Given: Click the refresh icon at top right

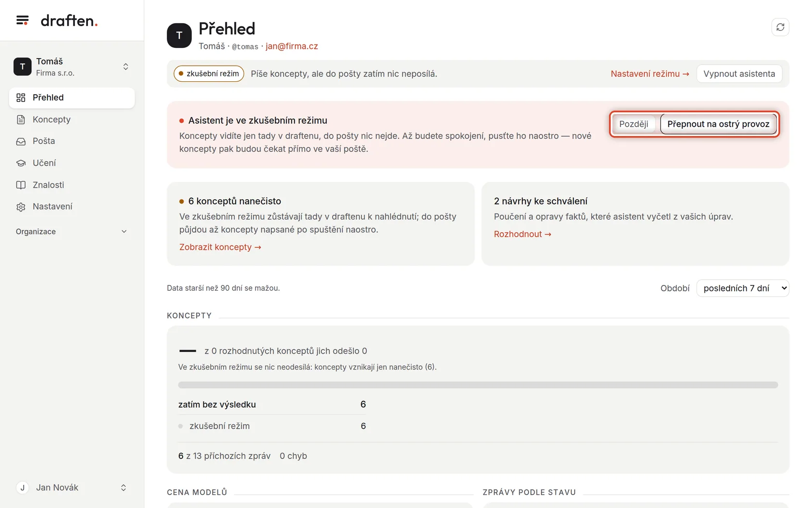Looking at the screenshot, I should click(x=780, y=27).
